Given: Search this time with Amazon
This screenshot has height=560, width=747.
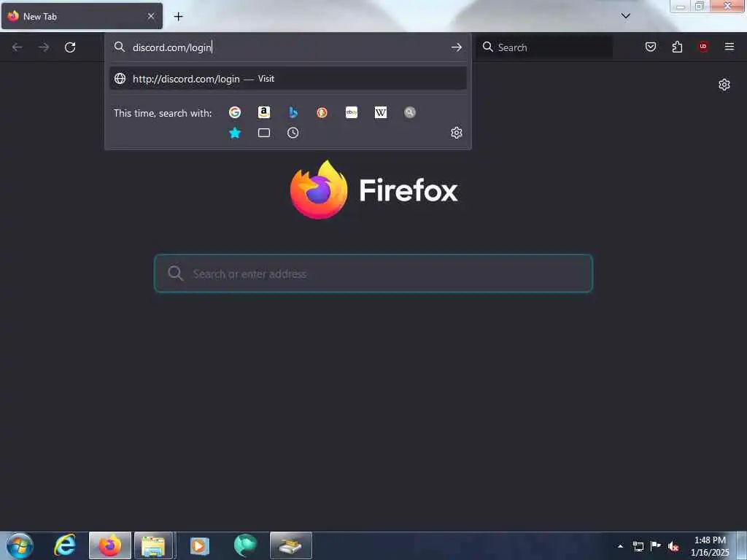Looking at the screenshot, I should click(264, 112).
